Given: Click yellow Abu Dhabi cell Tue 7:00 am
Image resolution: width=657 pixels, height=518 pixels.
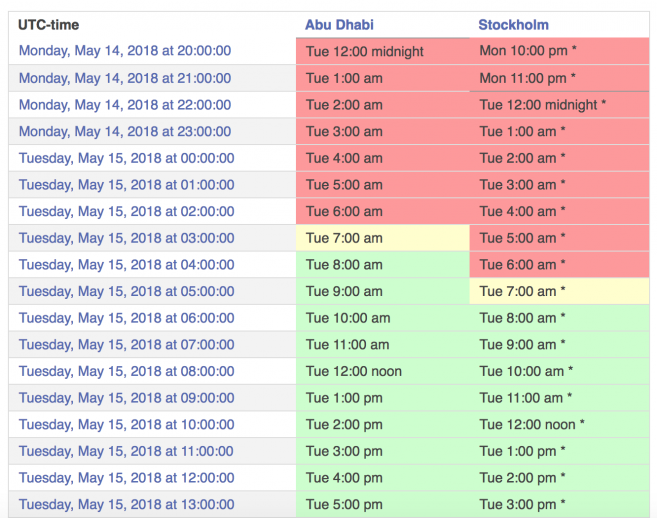Looking at the screenshot, I should point(382,238).
